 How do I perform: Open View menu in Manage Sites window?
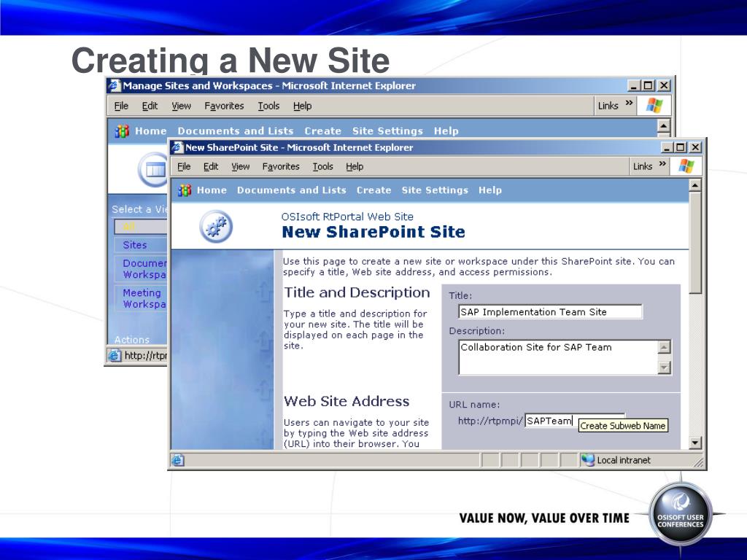pyautogui.click(x=181, y=106)
